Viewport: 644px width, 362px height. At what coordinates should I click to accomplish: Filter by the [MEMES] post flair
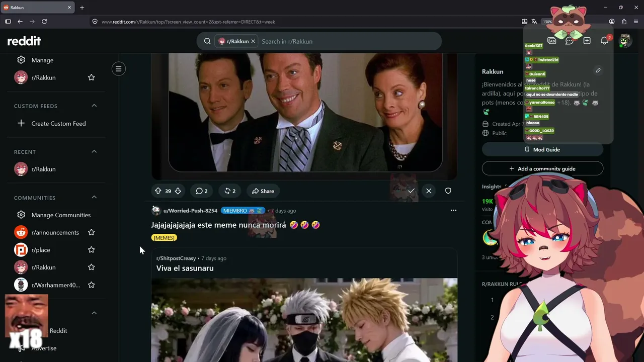tap(164, 237)
